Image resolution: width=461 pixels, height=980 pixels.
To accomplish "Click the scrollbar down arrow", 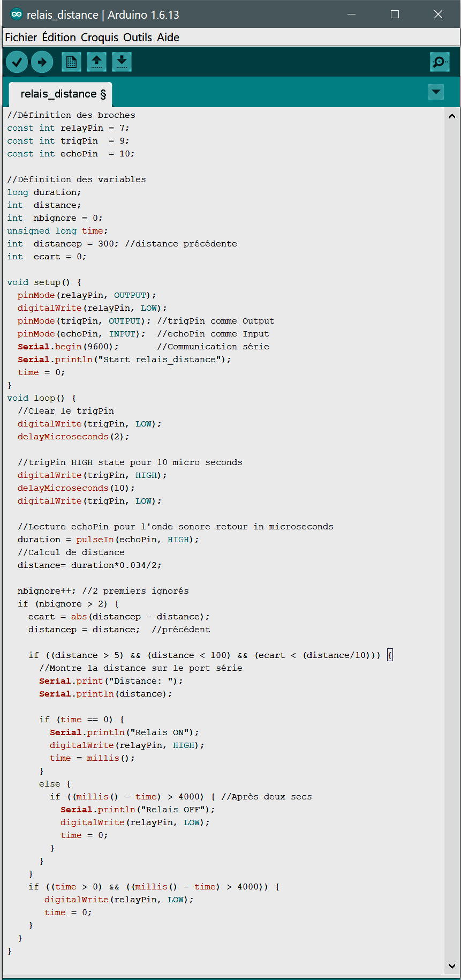I will pyautogui.click(x=452, y=966).
